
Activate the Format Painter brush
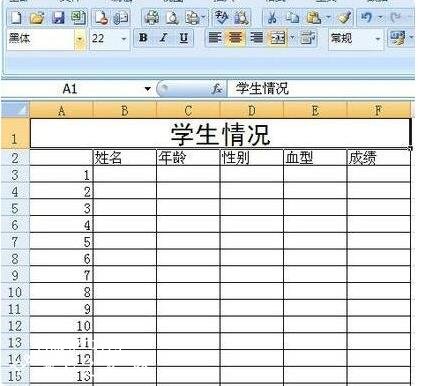345,18
